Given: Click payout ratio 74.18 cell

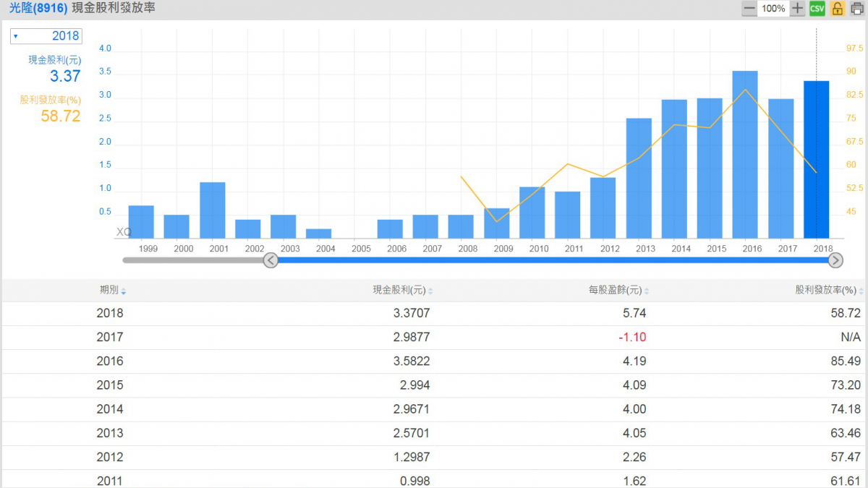Looking at the screenshot, I should [x=846, y=408].
